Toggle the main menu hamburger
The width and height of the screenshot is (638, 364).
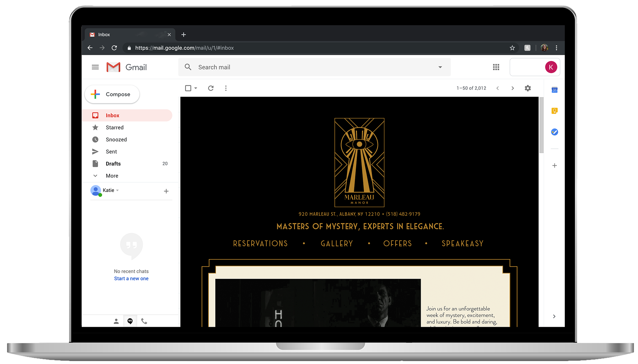[x=95, y=67]
